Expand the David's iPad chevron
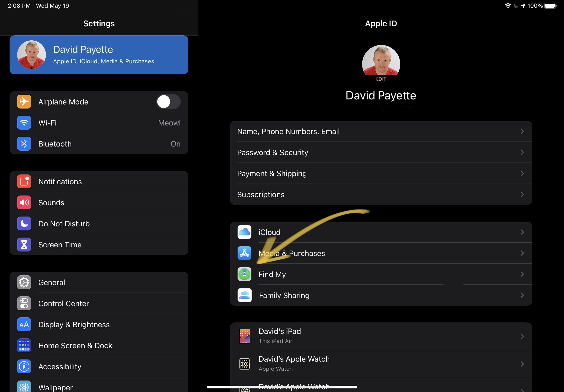Screen dimensions: 564x392 tap(522, 336)
